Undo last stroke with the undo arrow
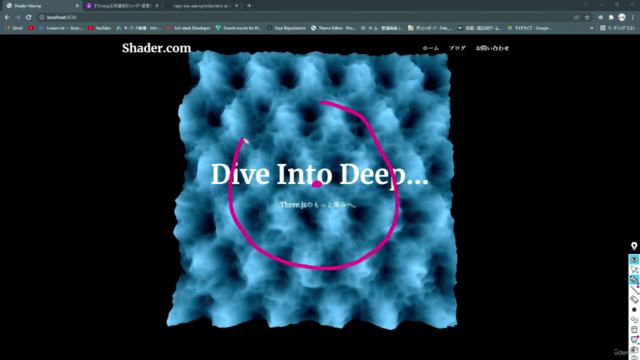Viewport: 640px width, 360px height. (634, 320)
